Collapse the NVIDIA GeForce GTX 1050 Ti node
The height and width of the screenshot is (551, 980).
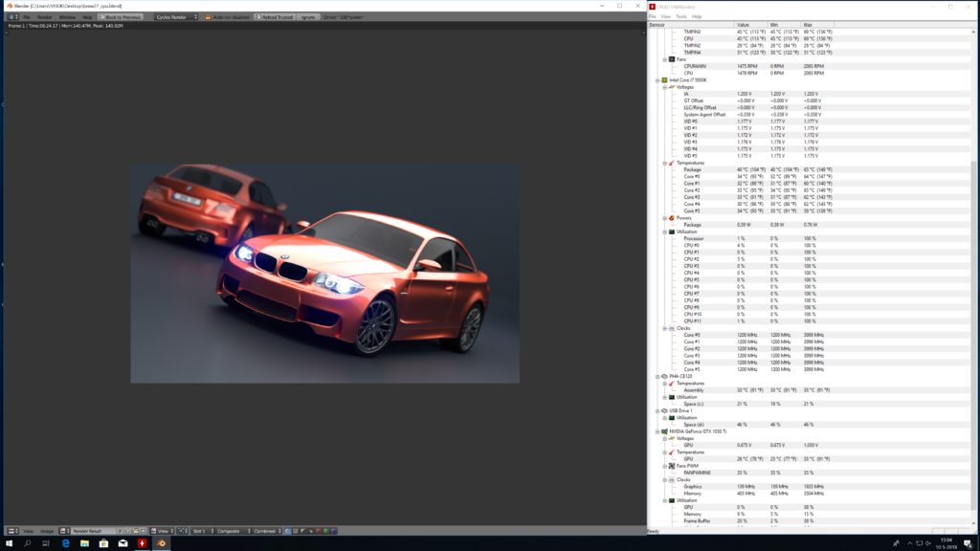click(x=657, y=431)
